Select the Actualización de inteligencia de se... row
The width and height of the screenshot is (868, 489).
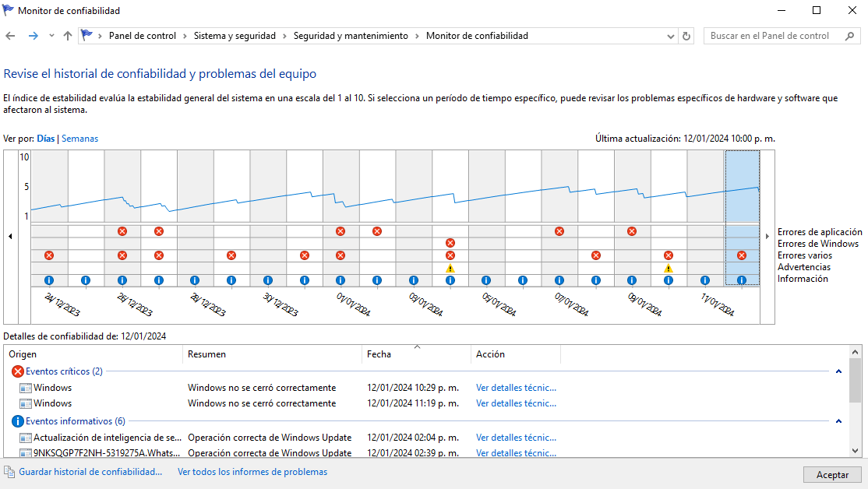click(x=426, y=438)
